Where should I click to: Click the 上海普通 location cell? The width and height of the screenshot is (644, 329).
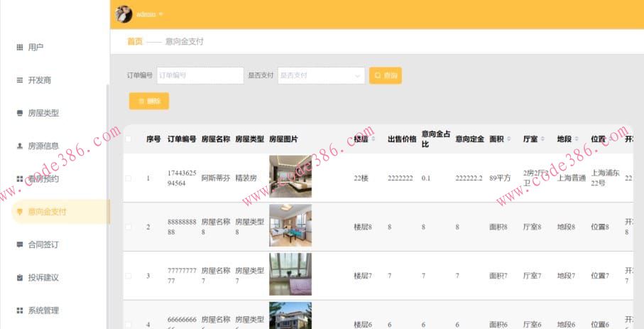pyautogui.click(x=572, y=178)
